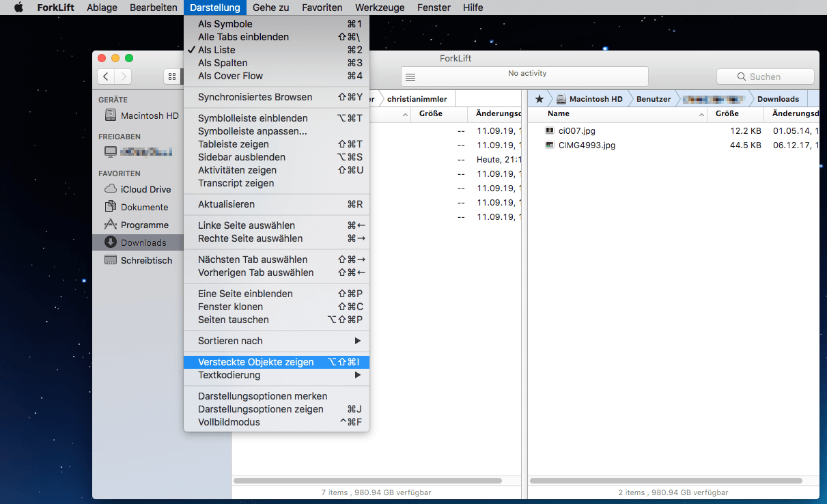Choose Rechte Seite auswählen

(x=277, y=238)
